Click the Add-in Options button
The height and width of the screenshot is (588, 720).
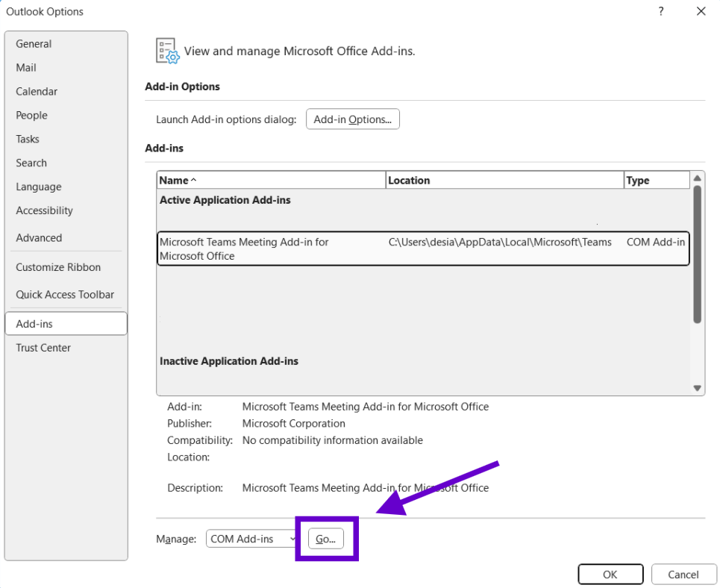(353, 119)
